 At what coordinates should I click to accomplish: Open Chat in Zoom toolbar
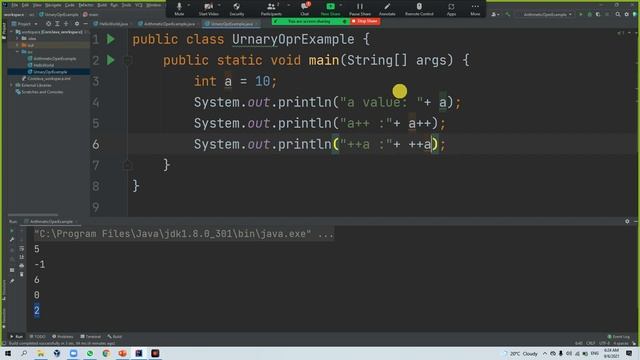click(x=304, y=9)
